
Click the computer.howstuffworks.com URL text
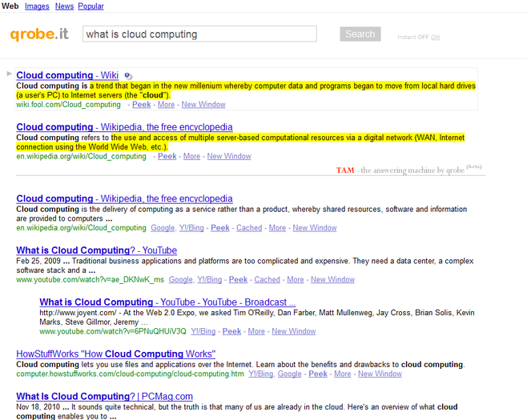tap(131, 374)
